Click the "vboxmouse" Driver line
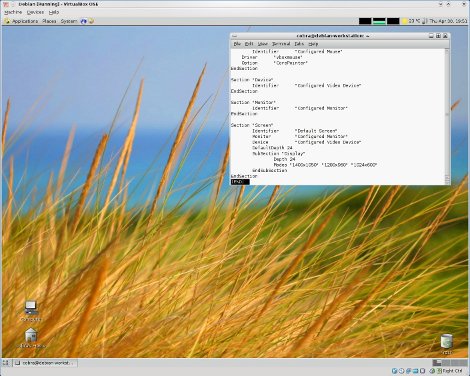 (272, 57)
